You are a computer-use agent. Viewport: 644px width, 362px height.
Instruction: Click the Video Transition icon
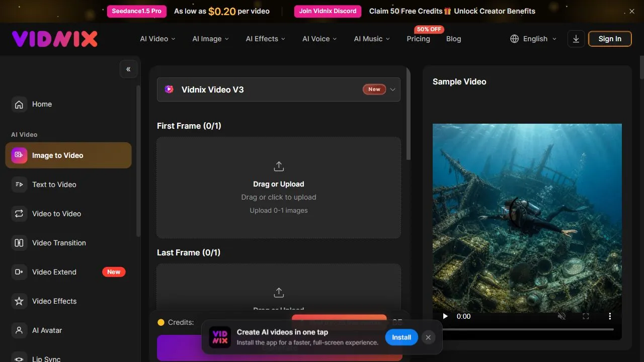click(19, 243)
